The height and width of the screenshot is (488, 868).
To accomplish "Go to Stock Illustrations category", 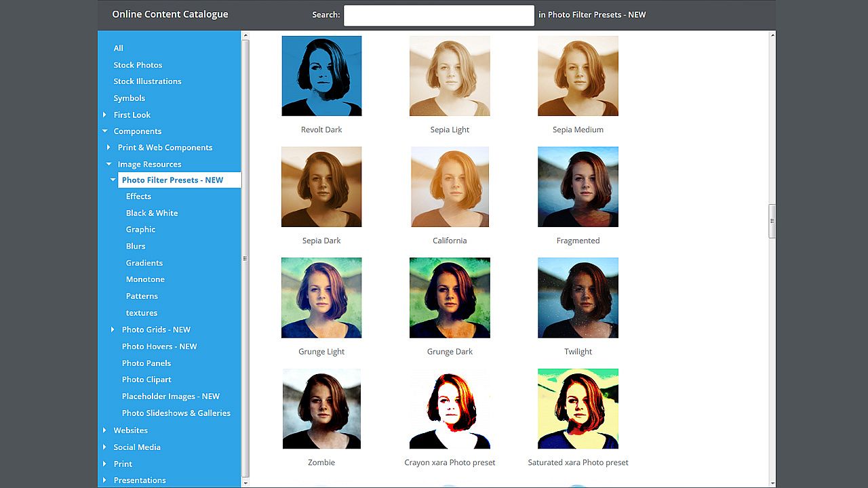I will (147, 81).
